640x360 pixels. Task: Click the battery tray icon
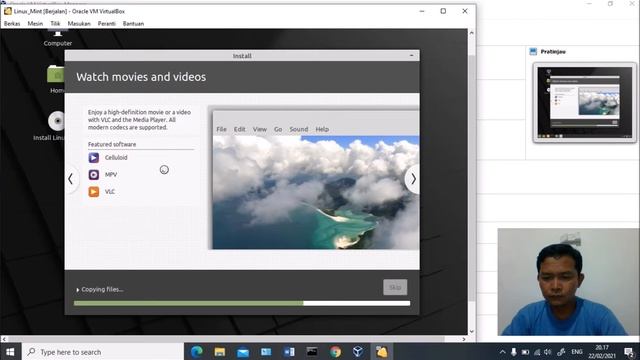[525, 352]
